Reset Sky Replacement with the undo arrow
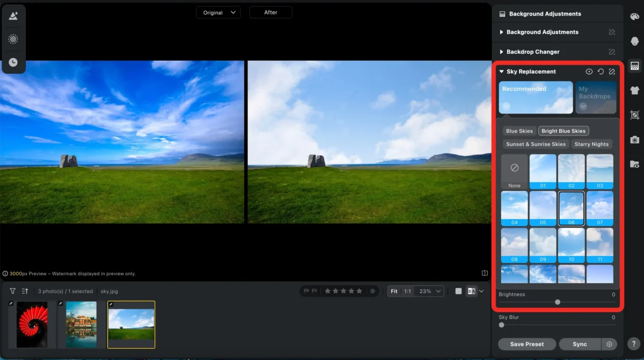644x360 pixels. [601, 71]
